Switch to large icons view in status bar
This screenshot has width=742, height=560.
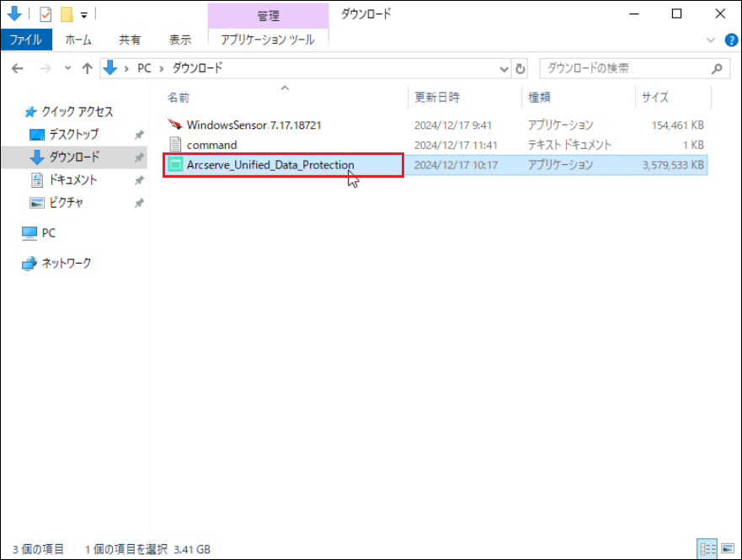coord(728,549)
